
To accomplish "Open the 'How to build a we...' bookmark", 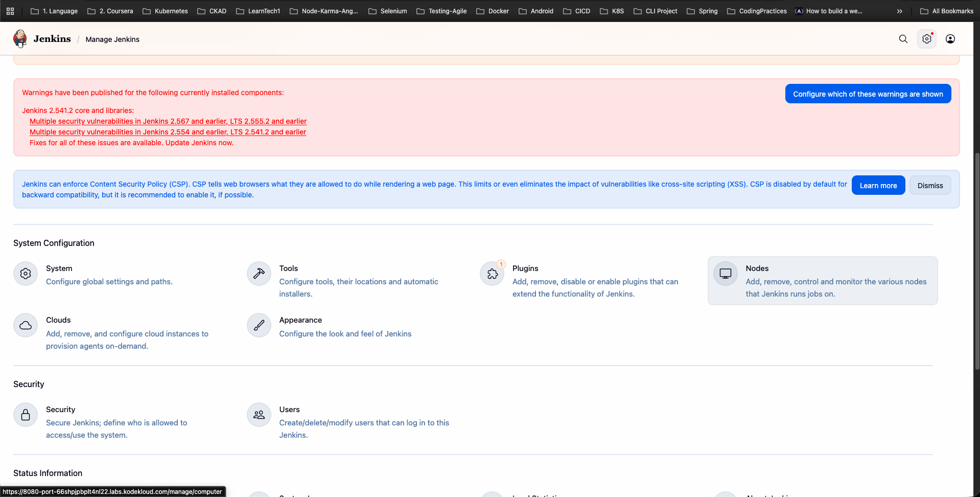I will 829,11.
